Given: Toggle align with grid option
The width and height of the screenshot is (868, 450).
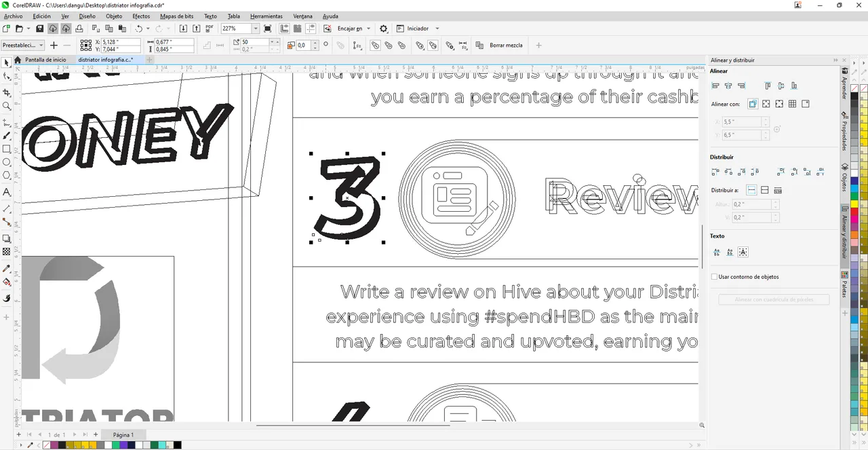Looking at the screenshot, I should (792, 104).
